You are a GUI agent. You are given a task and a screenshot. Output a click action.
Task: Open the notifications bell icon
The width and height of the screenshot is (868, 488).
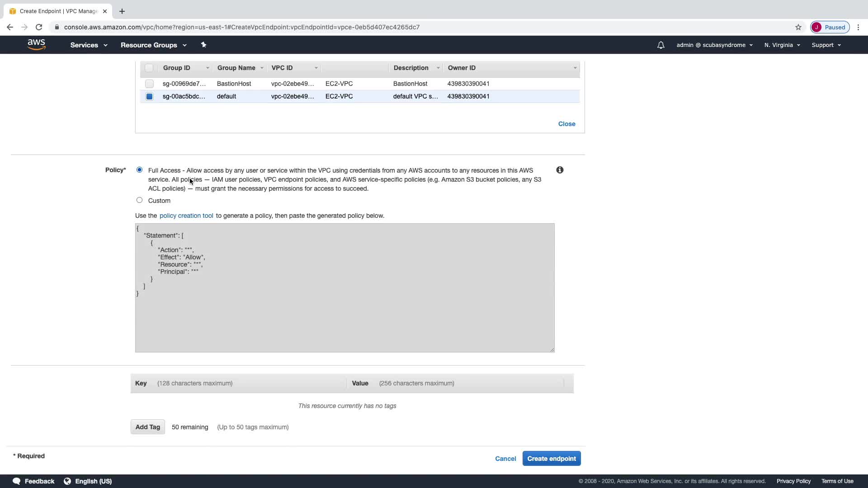tap(660, 45)
